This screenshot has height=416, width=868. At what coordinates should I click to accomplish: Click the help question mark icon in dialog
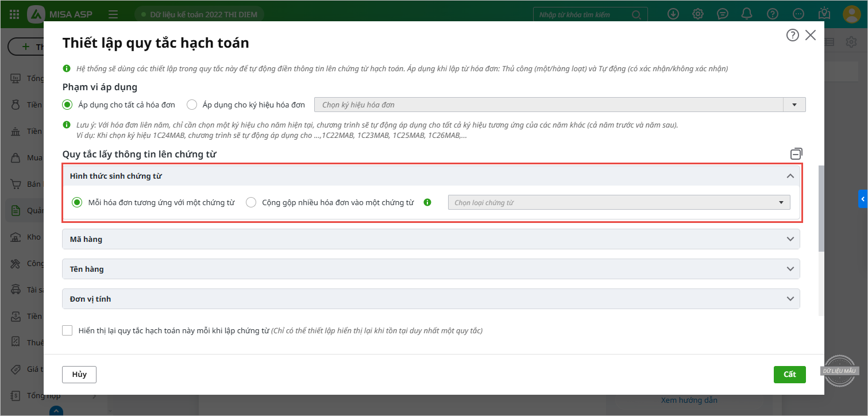[792, 36]
